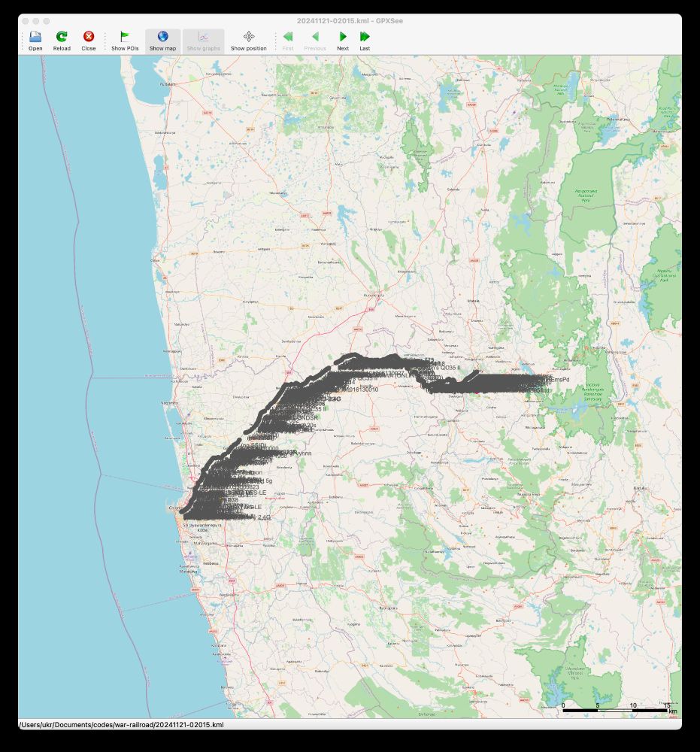
Task: Close the currently loaded KML file
Action: [x=87, y=38]
